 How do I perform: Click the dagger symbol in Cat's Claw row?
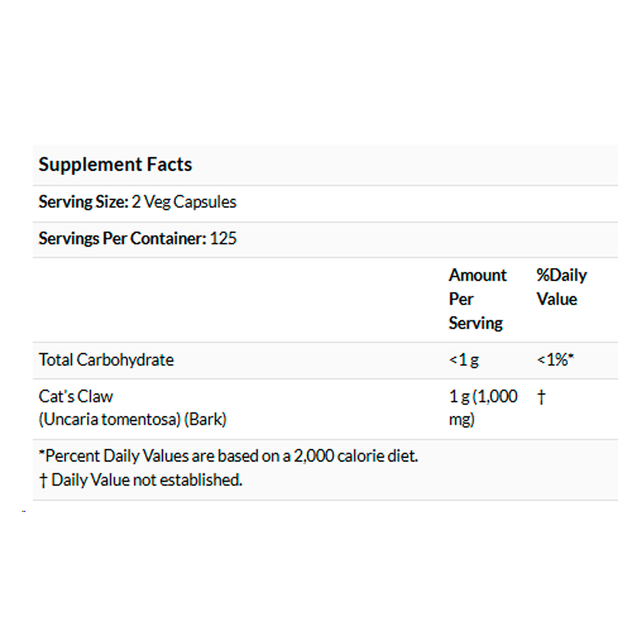click(542, 397)
